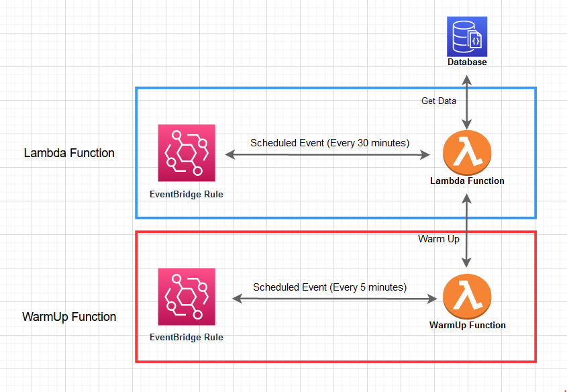
Task: Click the code brackets symbol on Database icon
Action: click(x=475, y=42)
